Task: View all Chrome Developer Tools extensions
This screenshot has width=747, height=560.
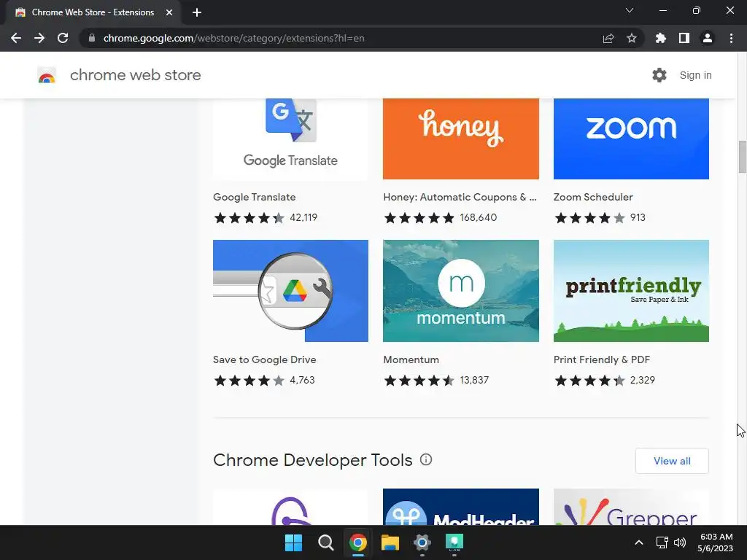Action: pos(672,461)
